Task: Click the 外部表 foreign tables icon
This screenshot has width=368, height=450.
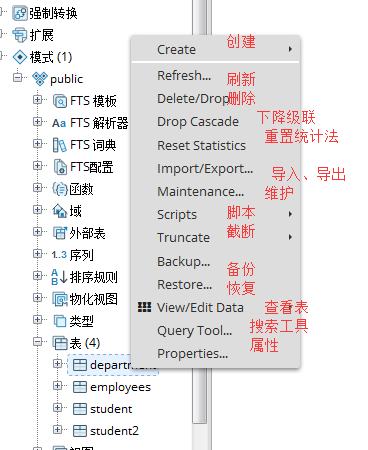Action: click(60, 233)
